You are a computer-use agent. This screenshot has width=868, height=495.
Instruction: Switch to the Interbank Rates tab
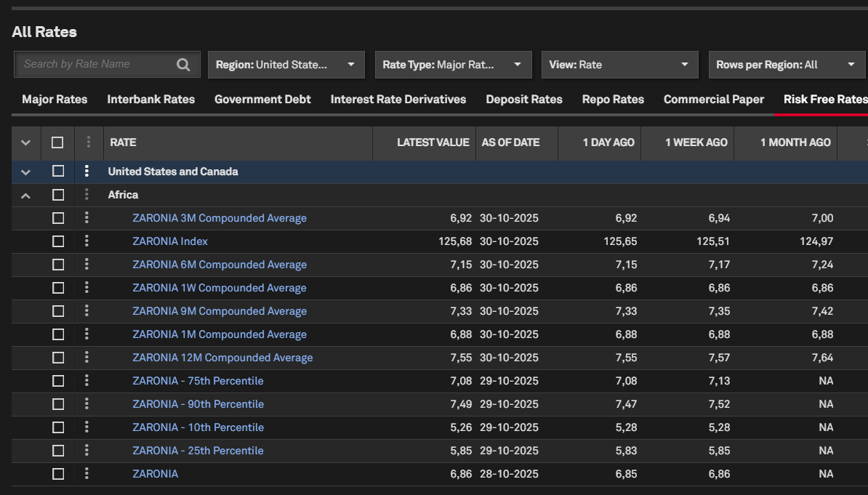point(150,100)
